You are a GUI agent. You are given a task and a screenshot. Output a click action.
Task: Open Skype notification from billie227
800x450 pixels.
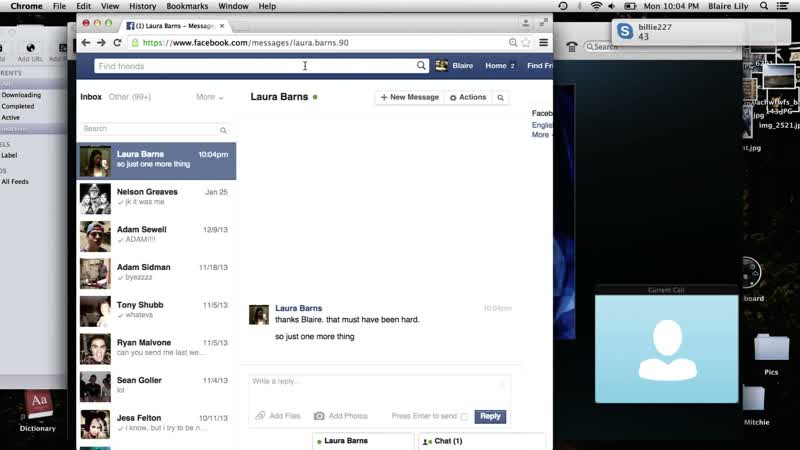tap(701, 32)
